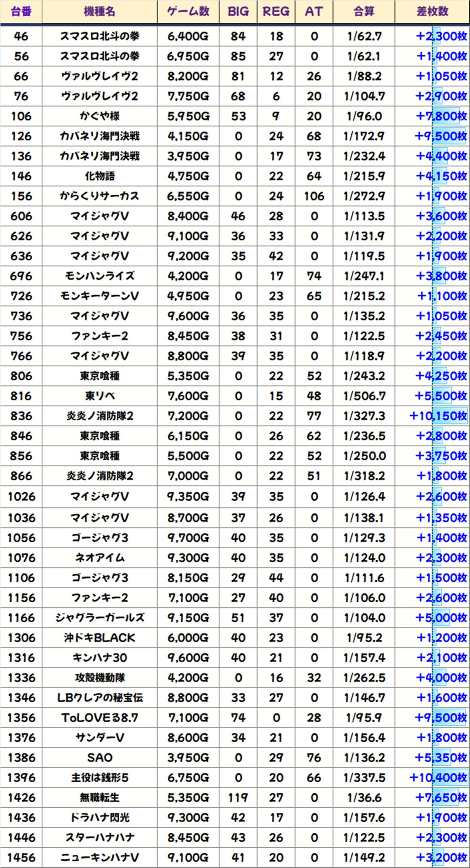Select the 無職転生 machine name
The image size is (470, 868).
click(x=99, y=797)
